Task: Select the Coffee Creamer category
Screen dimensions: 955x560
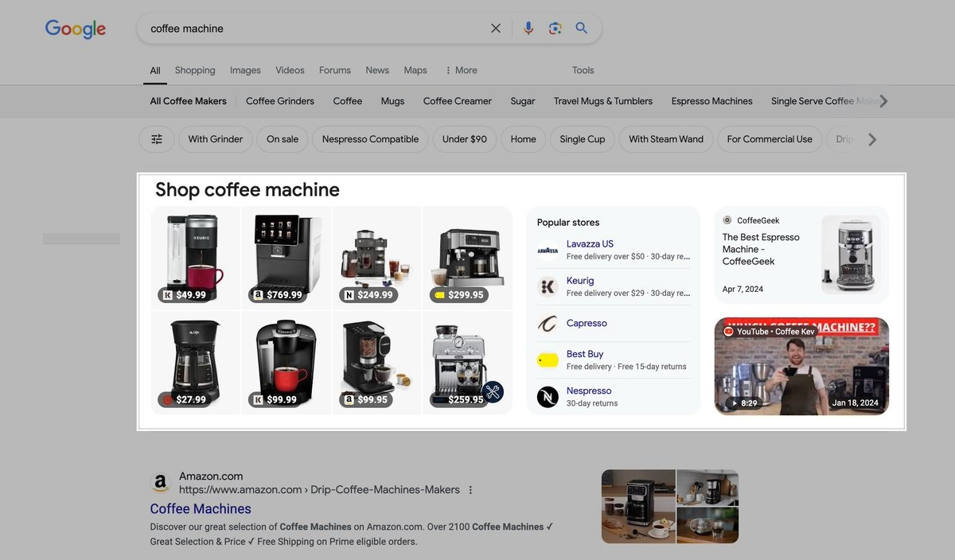Action: (x=458, y=101)
